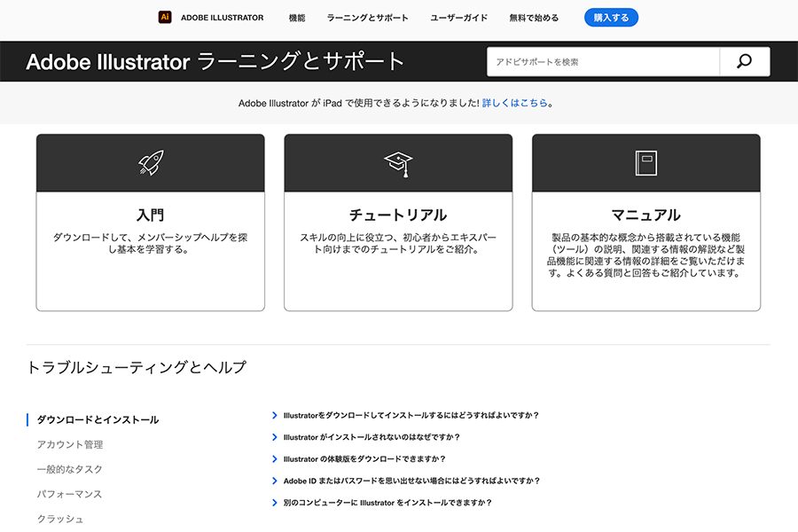The width and height of the screenshot is (798, 532).
Task: Click the チュートリアル card description text
Action: click(398, 243)
